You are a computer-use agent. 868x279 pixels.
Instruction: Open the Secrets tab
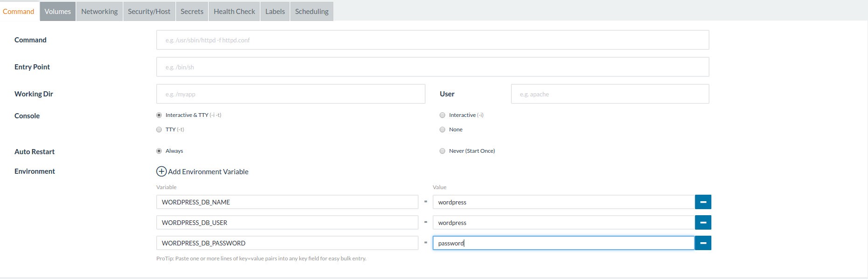click(192, 12)
